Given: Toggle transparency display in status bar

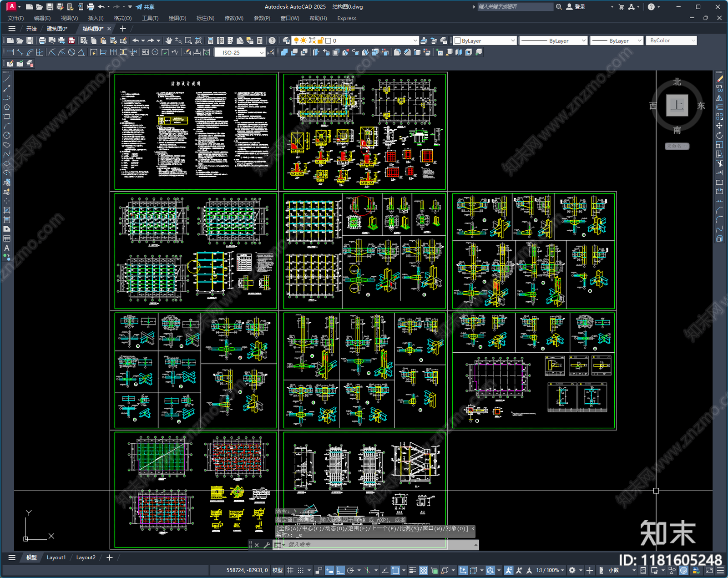Looking at the screenshot, I should tap(423, 570).
